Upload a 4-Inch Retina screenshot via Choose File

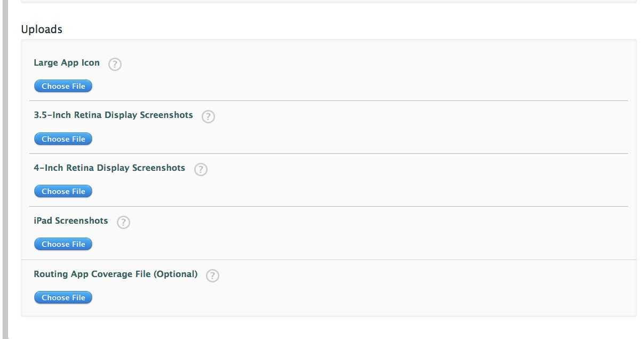click(x=63, y=191)
